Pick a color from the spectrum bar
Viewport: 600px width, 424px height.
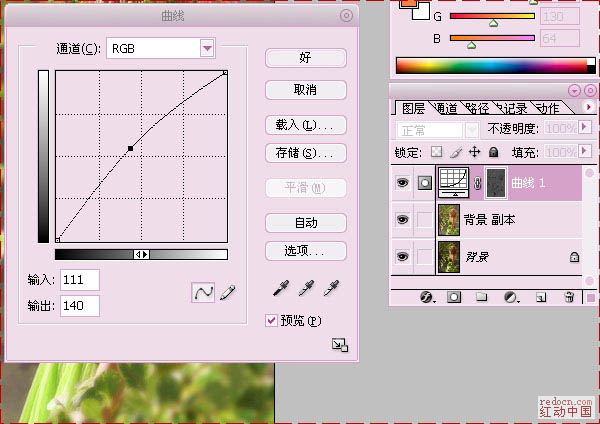491,65
